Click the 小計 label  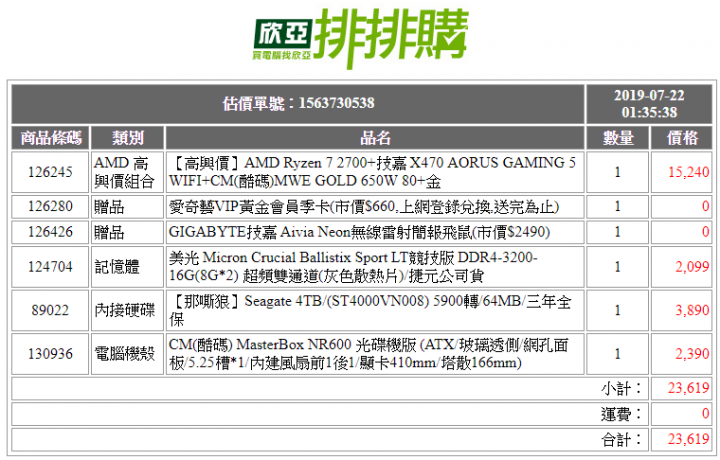click(x=622, y=389)
